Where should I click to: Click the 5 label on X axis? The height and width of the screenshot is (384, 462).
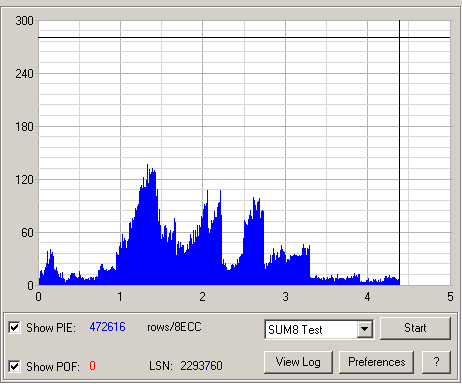point(450,297)
